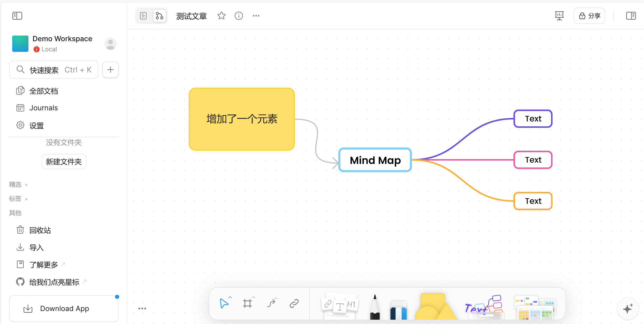This screenshot has width=644, height=324.
Task: Start presentation mode icon
Action: (x=559, y=16)
